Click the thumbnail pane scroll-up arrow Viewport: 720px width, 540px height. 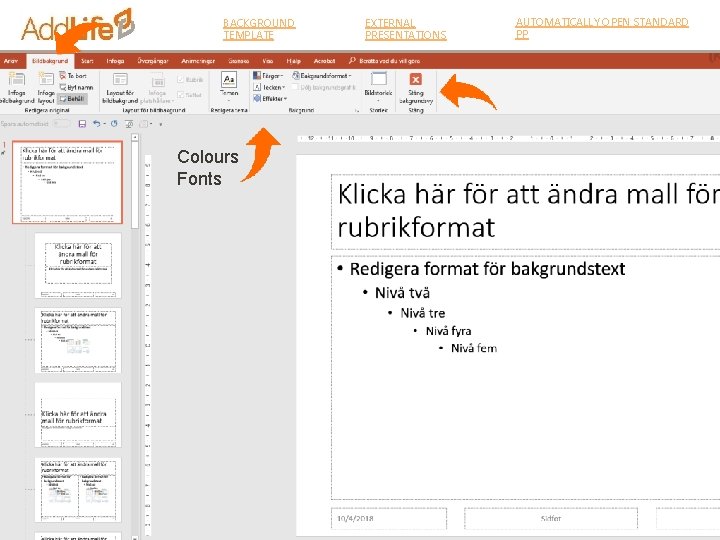click(135, 137)
